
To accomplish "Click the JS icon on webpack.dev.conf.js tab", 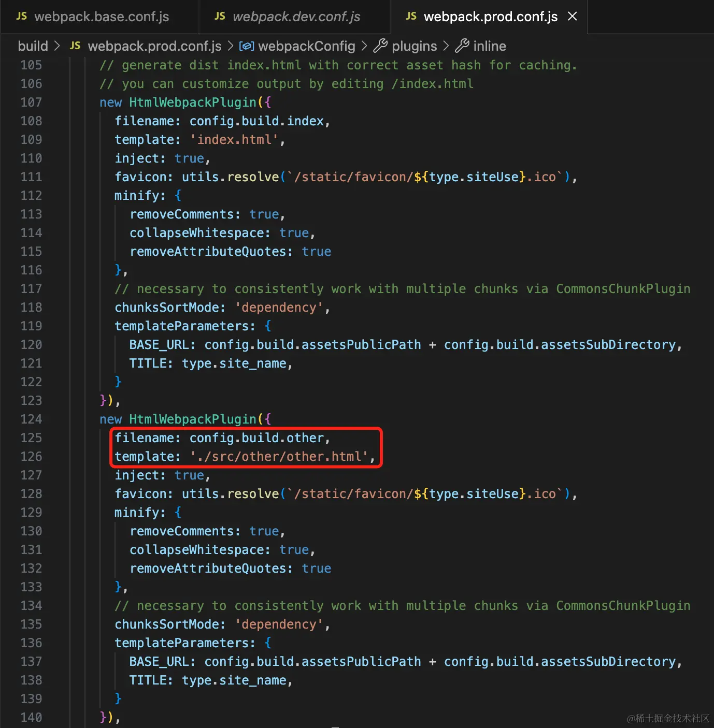I will 220,17.
